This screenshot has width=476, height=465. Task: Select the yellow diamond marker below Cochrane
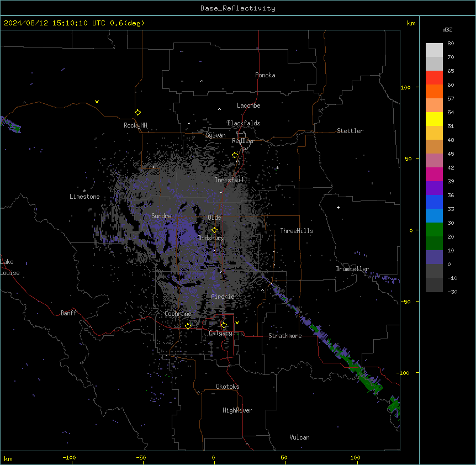tap(188, 326)
